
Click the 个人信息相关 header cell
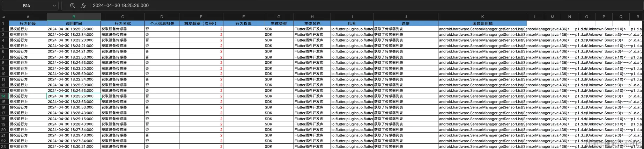(162, 23)
